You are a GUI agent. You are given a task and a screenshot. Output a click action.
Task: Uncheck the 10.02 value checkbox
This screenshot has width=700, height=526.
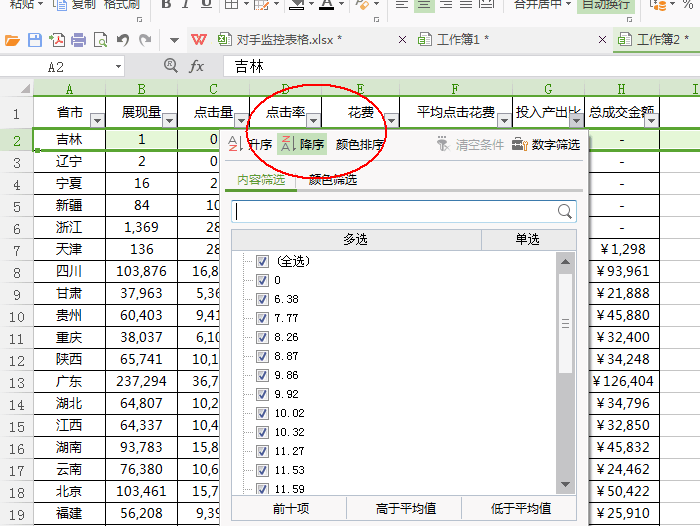[x=262, y=413]
